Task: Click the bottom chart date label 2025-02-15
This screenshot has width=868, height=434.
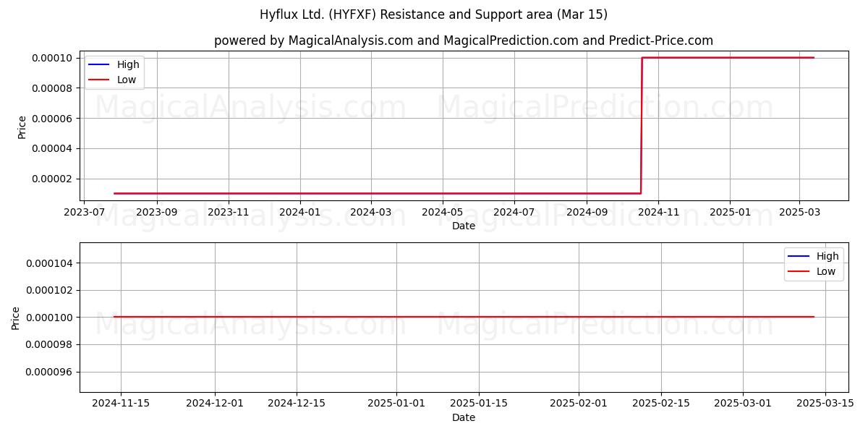Action: [660, 404]
